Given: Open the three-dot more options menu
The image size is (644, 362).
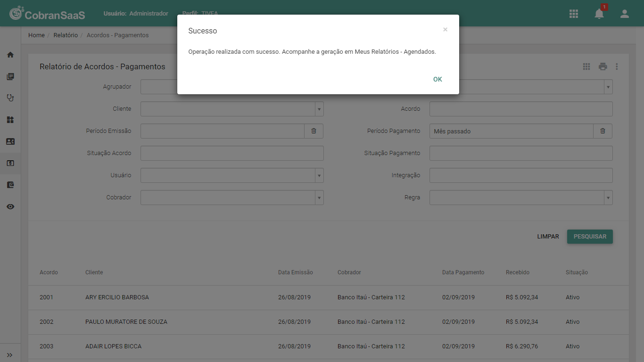Looking at the screenshot, I should (x=617, y=66).
